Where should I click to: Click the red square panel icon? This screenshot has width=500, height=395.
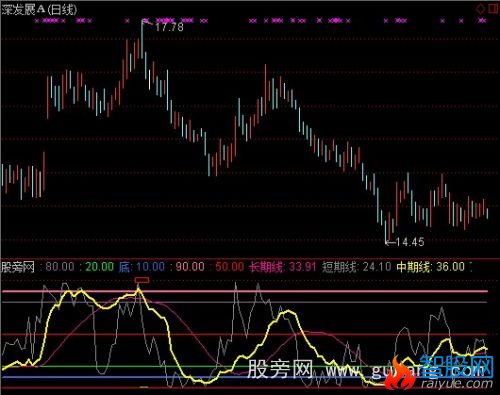pos(494,8)
